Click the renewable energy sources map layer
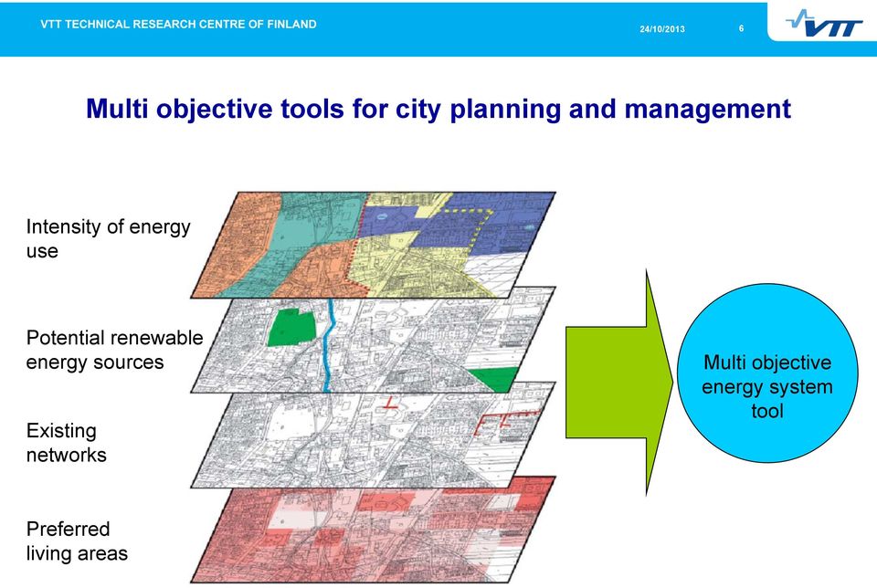This screenshot has width=877, height=588. (x=373, y=340)
